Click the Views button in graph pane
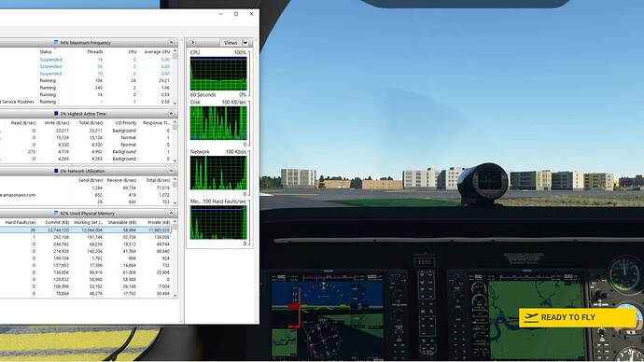The image size is (644, 362). pos(231,43)
